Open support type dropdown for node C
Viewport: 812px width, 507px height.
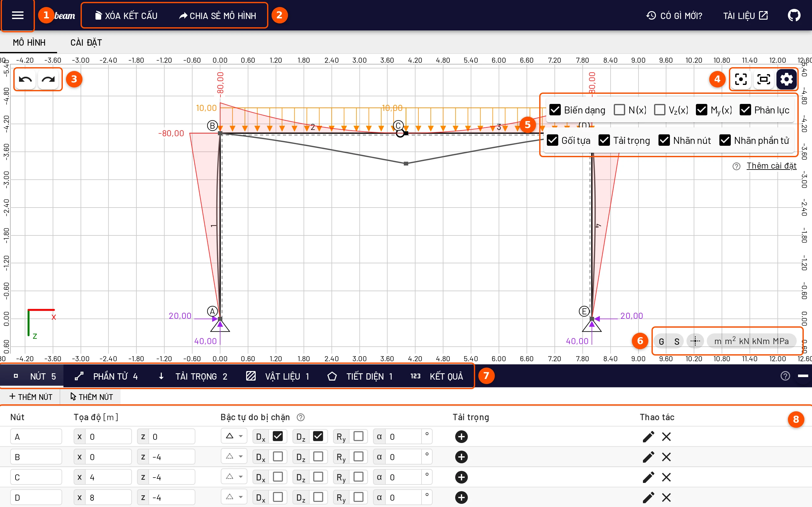point(234,477)
